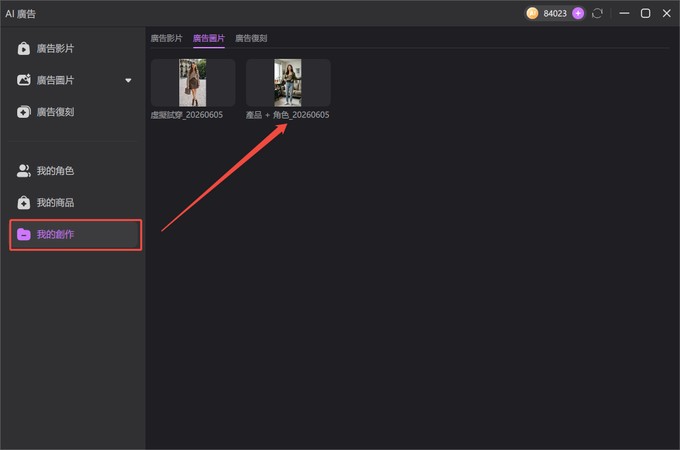The height and width of the screenshot is (450, 680).
Task: Open 我的商品 in the sidebar
Action: click(75, 202)
